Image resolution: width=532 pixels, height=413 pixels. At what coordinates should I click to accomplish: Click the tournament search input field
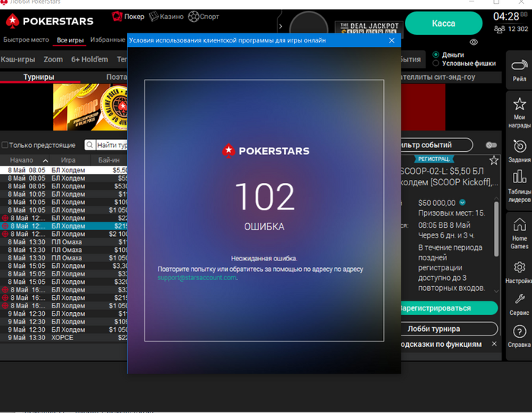[x=111, y=145]
